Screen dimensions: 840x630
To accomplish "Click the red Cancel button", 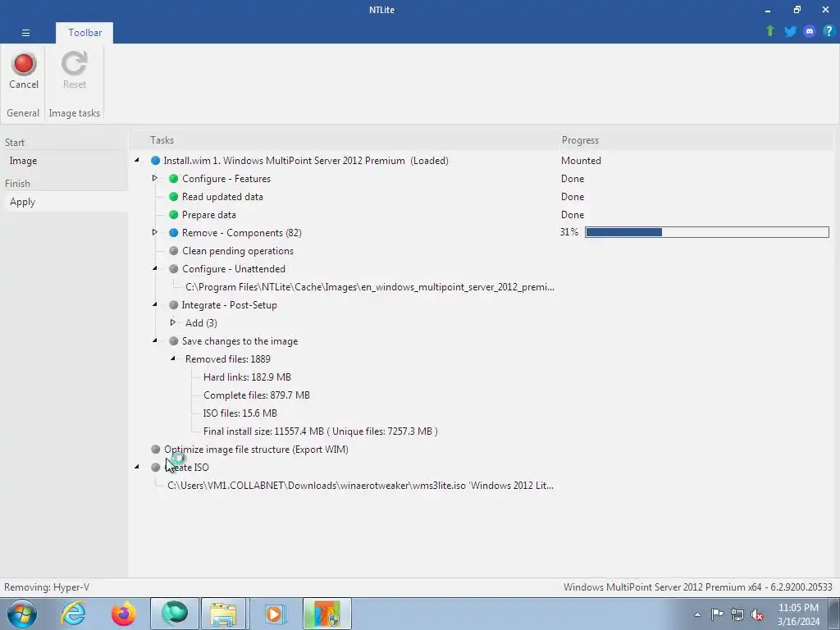I will 24,71.
